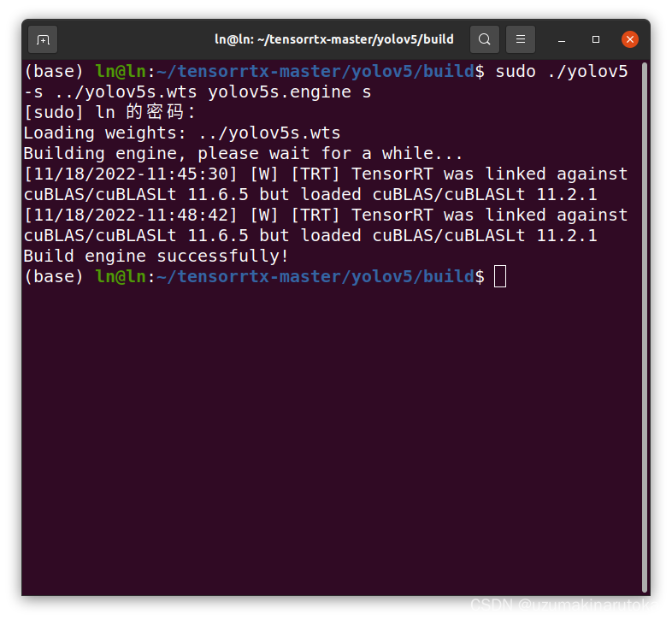Screen dimensions: 672x620
Task: Click '-s ../yolov5s.wts yolov5s.engine s' arguments line
Action: pyautogui.click(x=197, y=92)
